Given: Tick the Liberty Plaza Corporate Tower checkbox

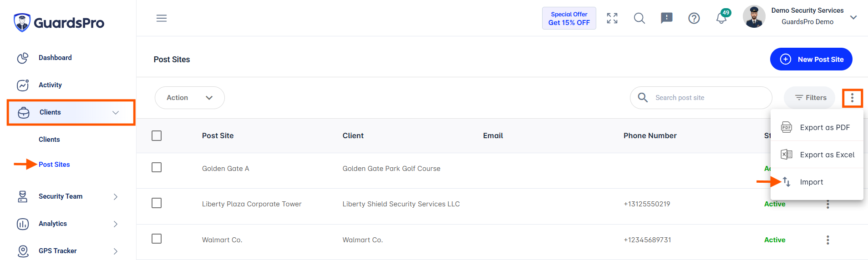Looking at the screenshot, I should click(157, 203).
